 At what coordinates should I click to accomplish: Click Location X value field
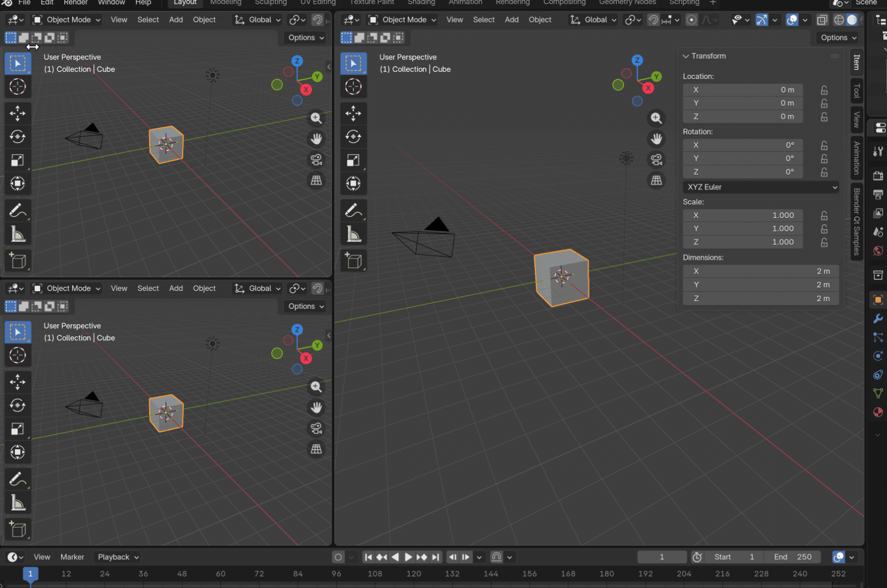click(743, 90)
